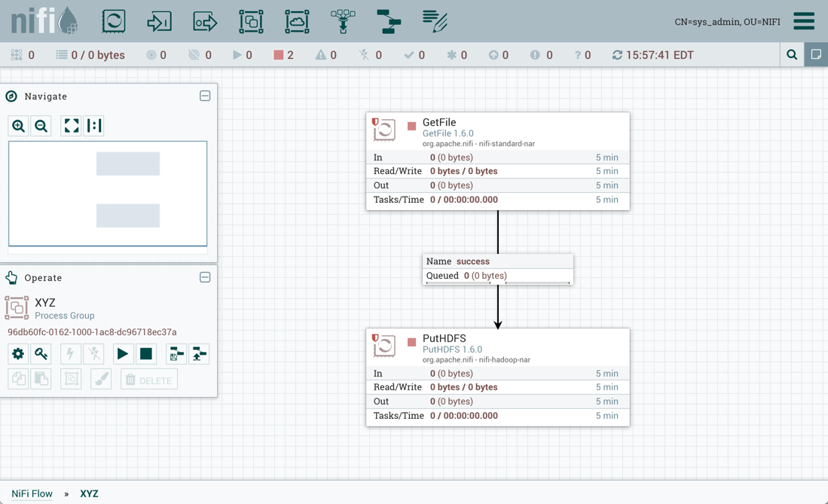Click the Template toolbar icon
Screen dimensions: 828x504
[389, 21]
